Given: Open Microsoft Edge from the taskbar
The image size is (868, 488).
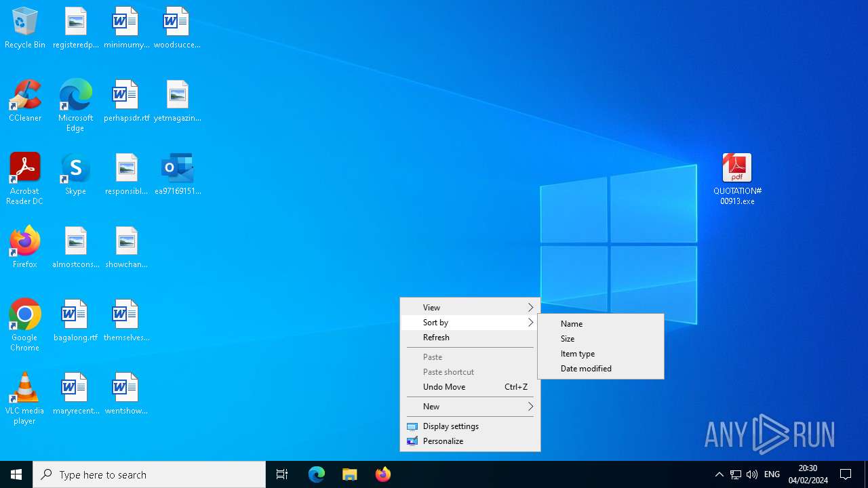Looking at the screenshot, I should 317,474.
